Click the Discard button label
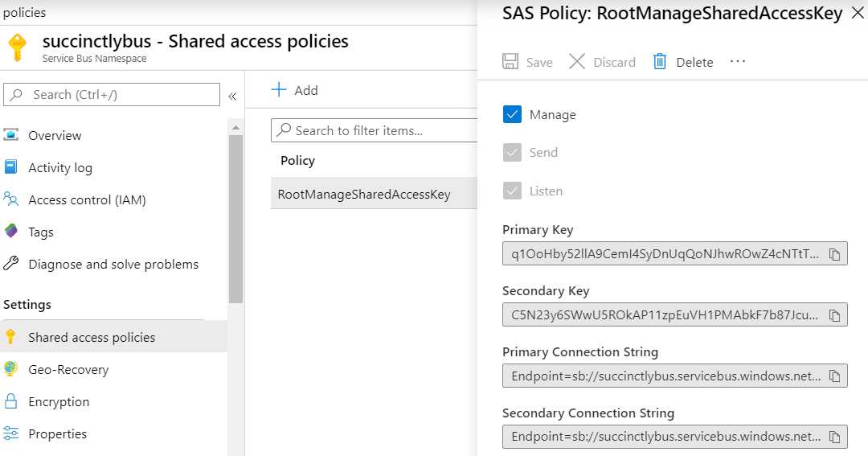Viewport: 868px width, 456px height. [615, 62]
